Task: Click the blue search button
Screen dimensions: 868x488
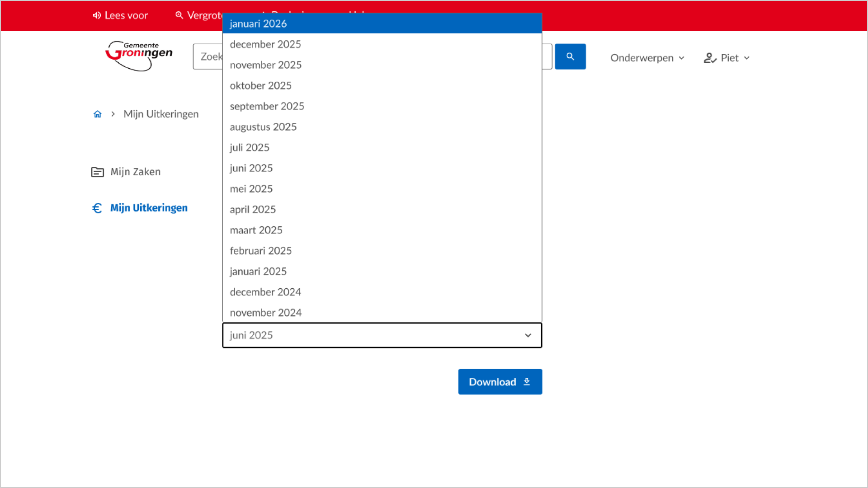Action: 570,56
